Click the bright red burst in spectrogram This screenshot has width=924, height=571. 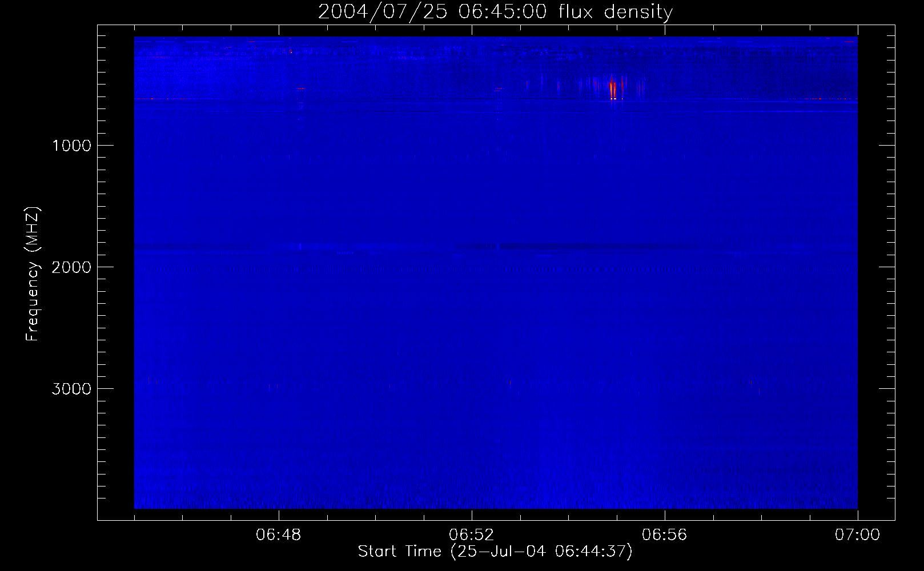613,90
